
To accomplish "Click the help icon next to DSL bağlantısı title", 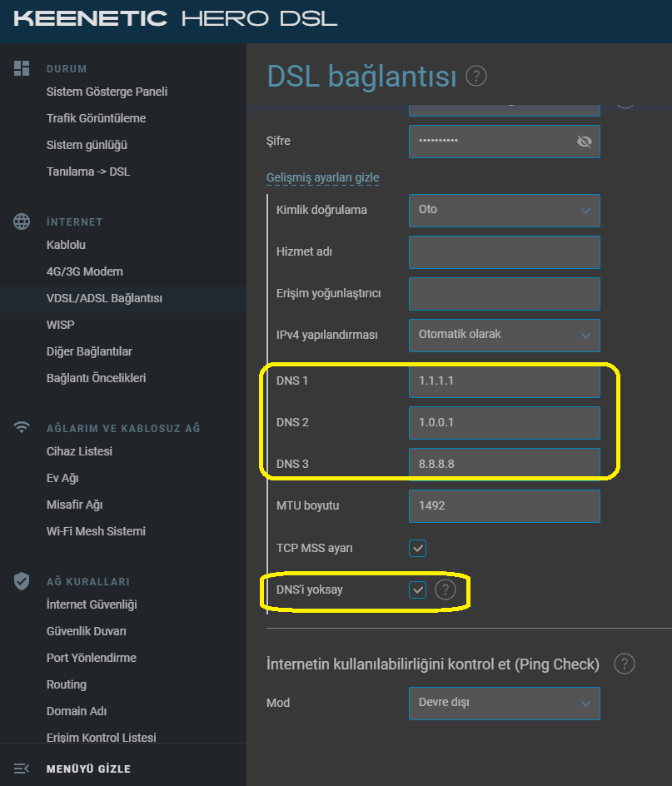I will tap(476, 77).
